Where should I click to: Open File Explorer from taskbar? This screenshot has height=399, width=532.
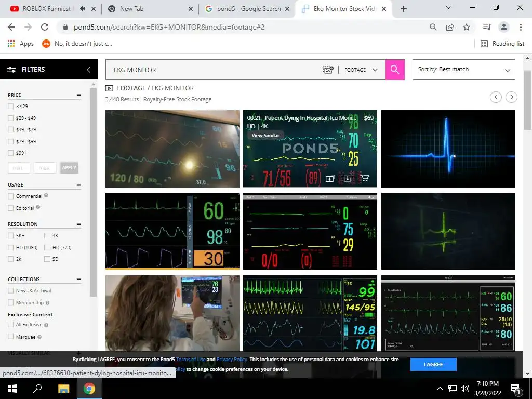pos(63,389)
